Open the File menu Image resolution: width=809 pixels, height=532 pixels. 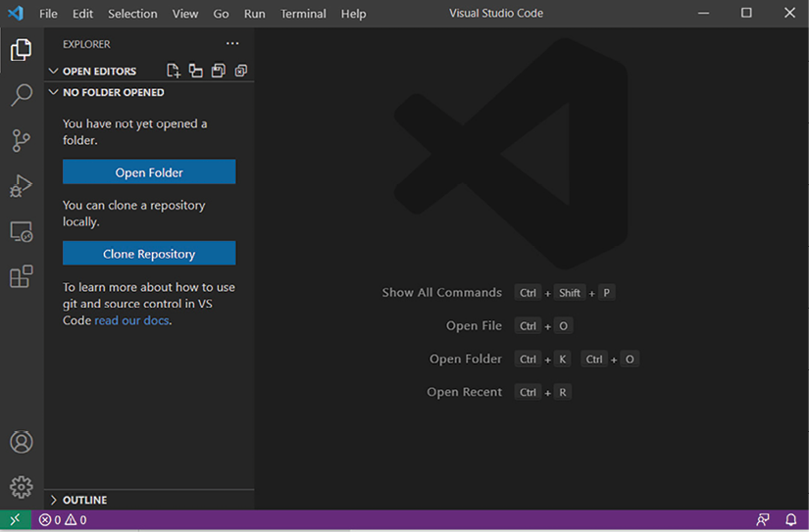point(48,14)
